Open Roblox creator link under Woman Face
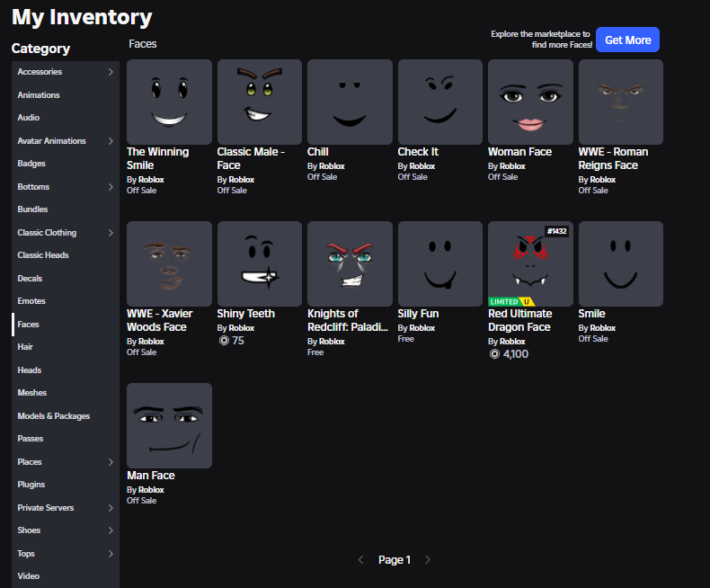Image resolution: width=710 pixels, height=588 pixels. [x=512, y=166]
